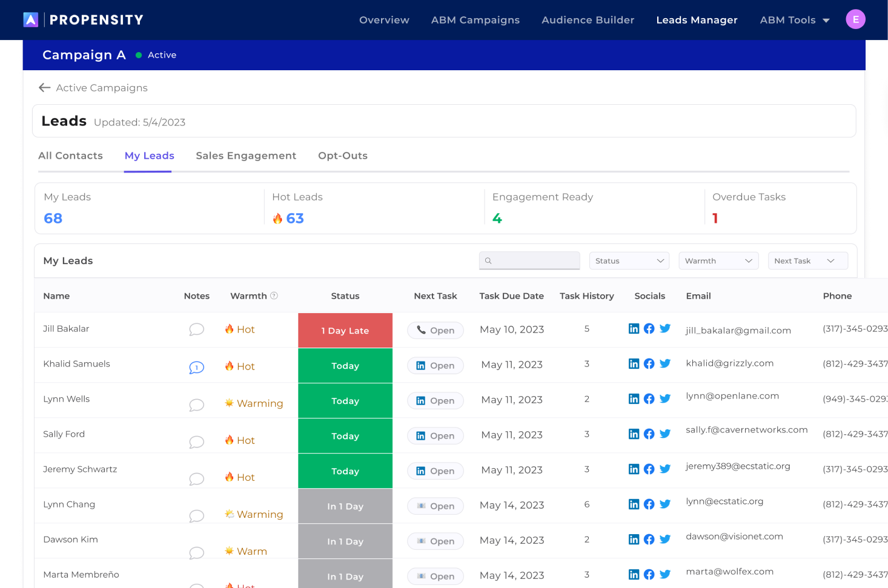
Task: Go back using the Active Campaigns arrow
Action: [44, 88]
